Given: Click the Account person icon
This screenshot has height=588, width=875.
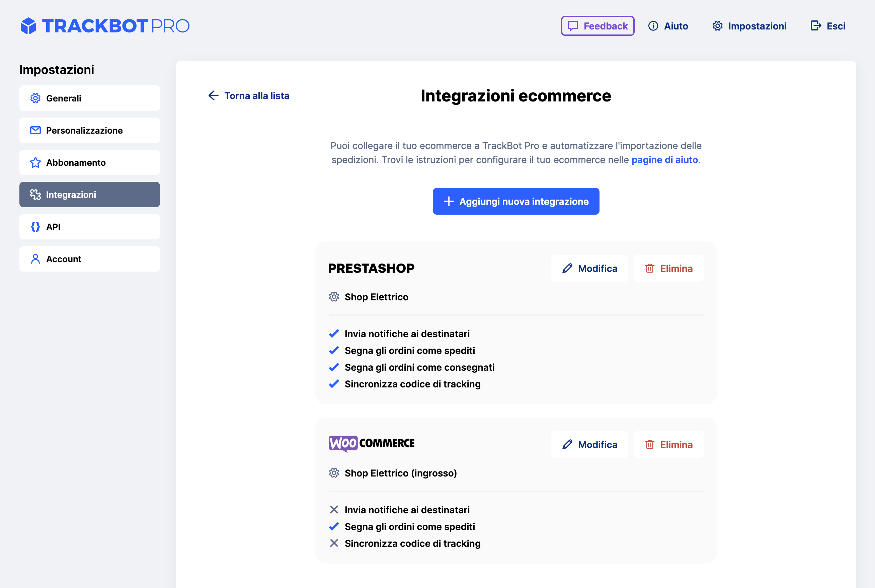Looking at the screenshot, I should (x=35, y=259).
